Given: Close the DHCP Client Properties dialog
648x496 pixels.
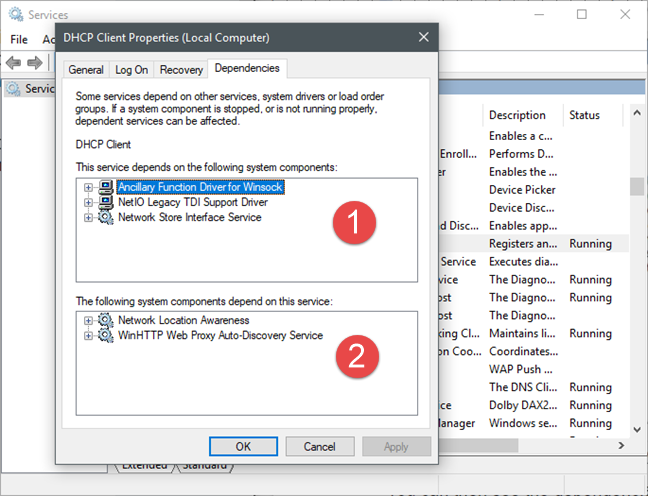Looking at the screenshot, I should [424, 37].
